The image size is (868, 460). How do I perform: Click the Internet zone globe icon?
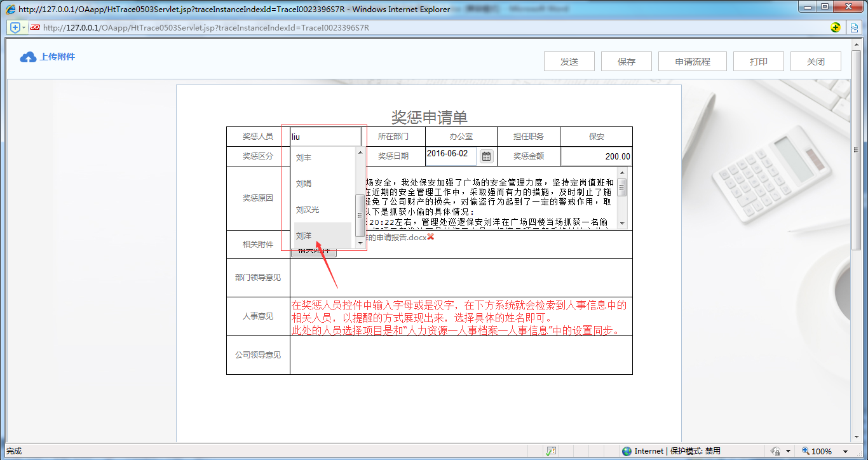point(627,451)
